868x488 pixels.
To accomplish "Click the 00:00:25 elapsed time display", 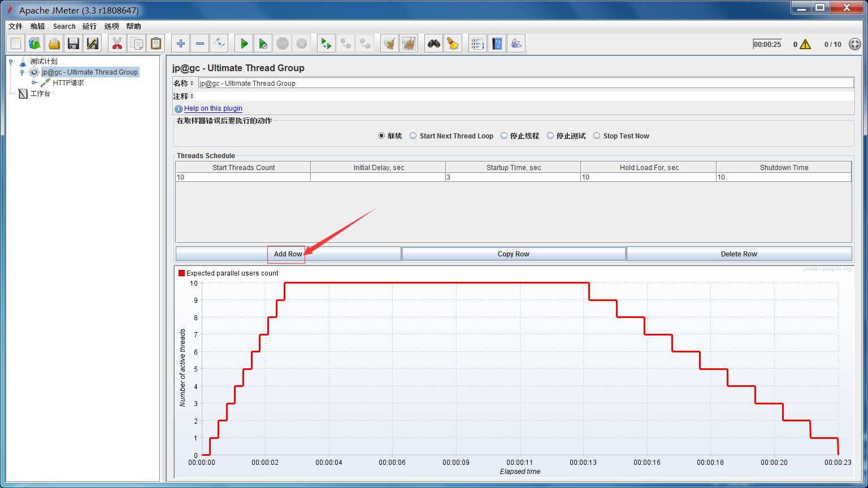I will 767,44.
